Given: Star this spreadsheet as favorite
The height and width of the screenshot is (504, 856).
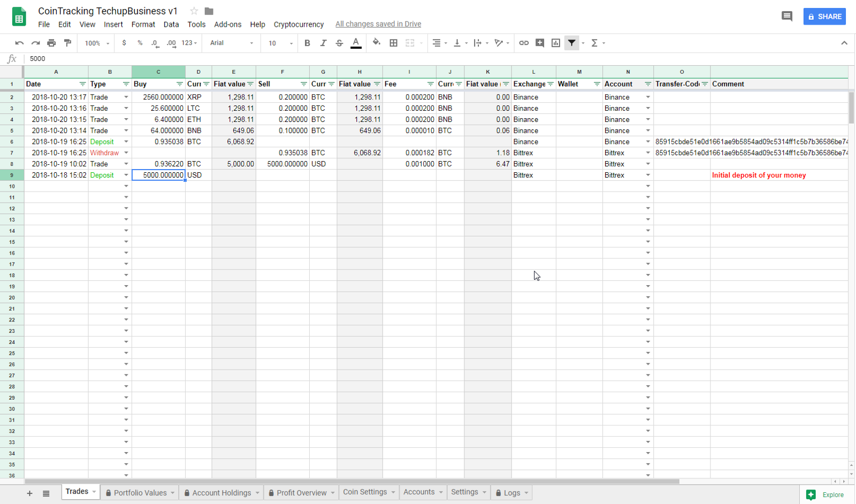Looking at the screenshot, I should click(193, 10).
